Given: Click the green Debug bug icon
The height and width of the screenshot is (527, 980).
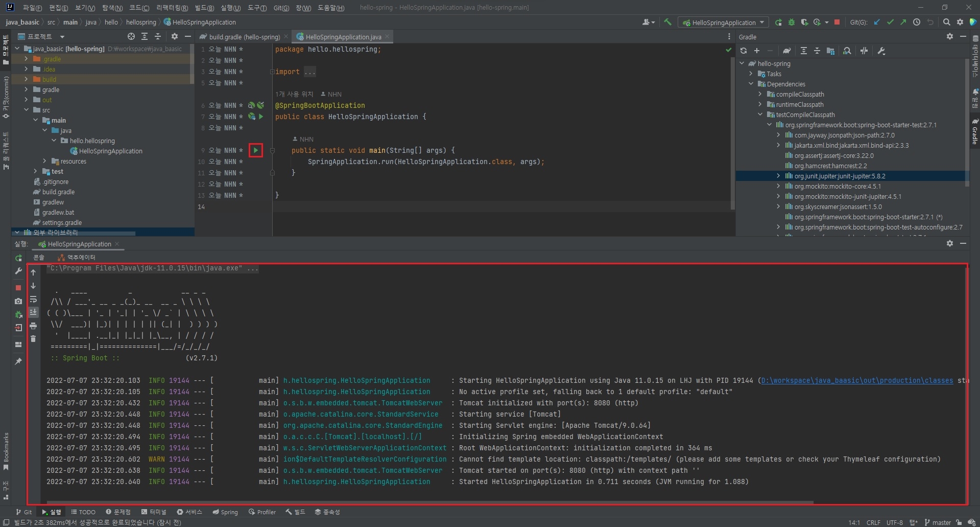Looking at the screenshot, I should (x=792, y=22).
